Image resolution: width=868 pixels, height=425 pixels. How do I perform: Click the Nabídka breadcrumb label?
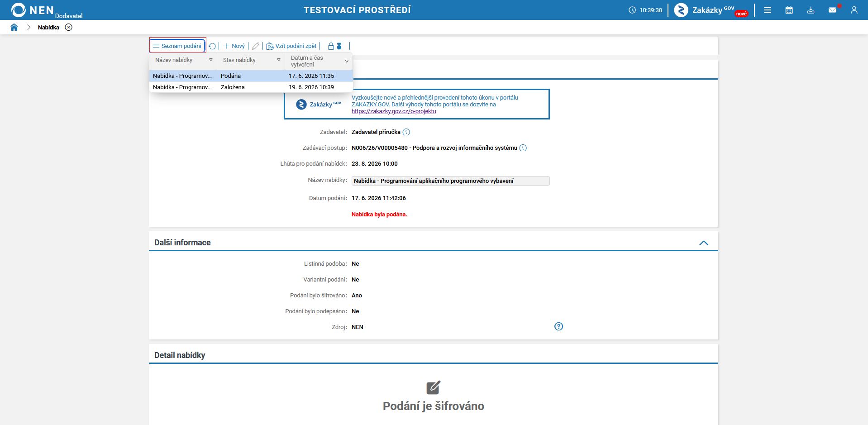pos(48,28)
